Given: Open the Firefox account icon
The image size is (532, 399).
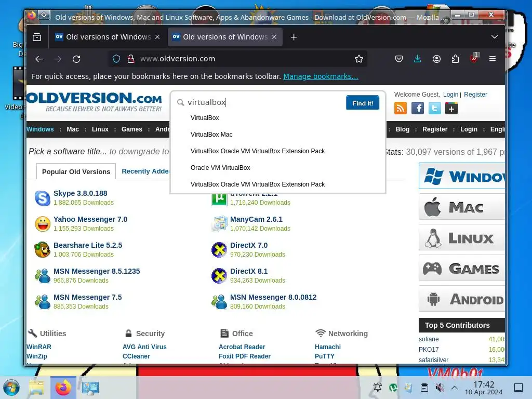Looking at the screenshot, I should [436, 59].
